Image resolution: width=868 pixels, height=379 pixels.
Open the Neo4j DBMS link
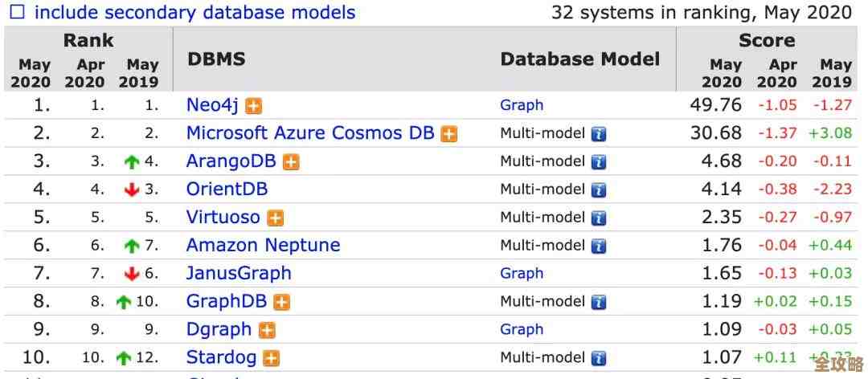[x=214, y=105]
